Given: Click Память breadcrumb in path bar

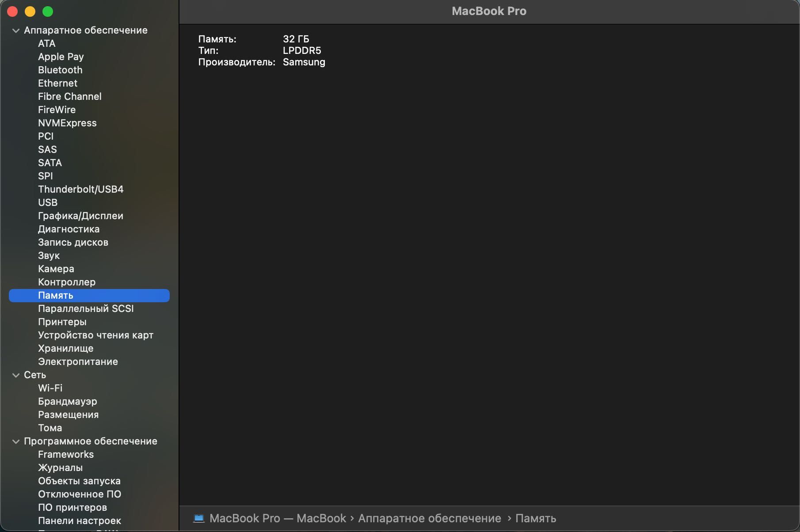Looking at the screenshot, I should pos(536,518).
